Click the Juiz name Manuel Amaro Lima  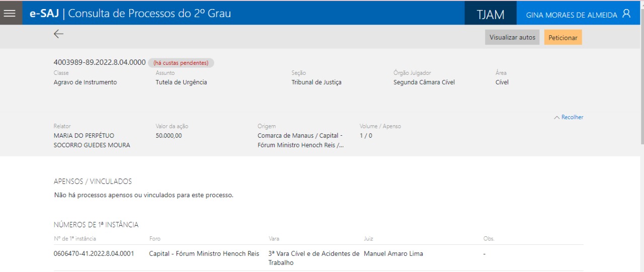[x=393, y=253]
